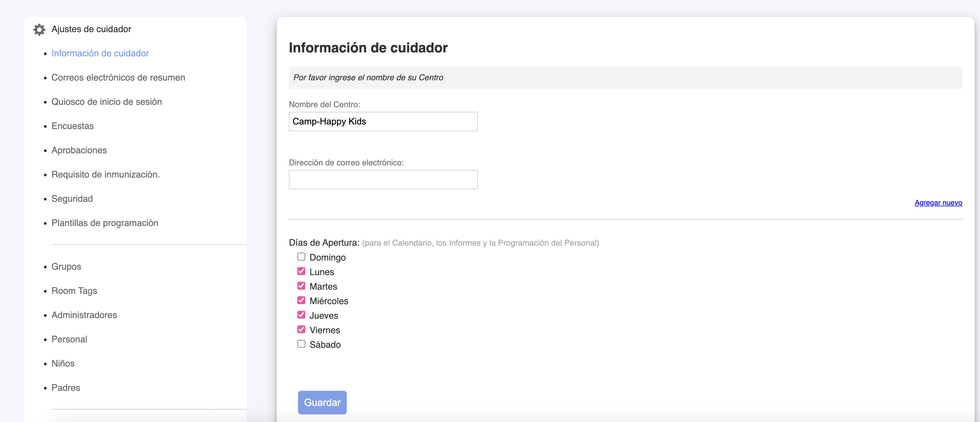This screenshot has width=980, height=422.
Task: Toggle the Viernes checkbox off
Action: point(301,330)
